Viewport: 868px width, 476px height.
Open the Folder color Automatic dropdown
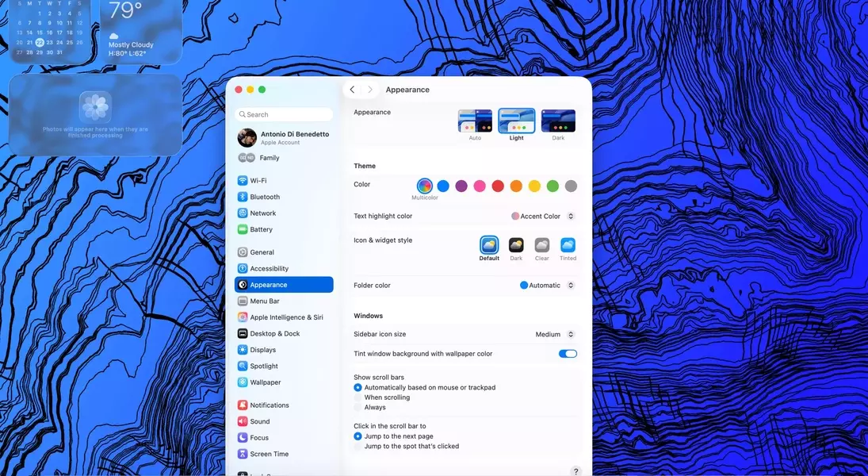tap(547, 286)
